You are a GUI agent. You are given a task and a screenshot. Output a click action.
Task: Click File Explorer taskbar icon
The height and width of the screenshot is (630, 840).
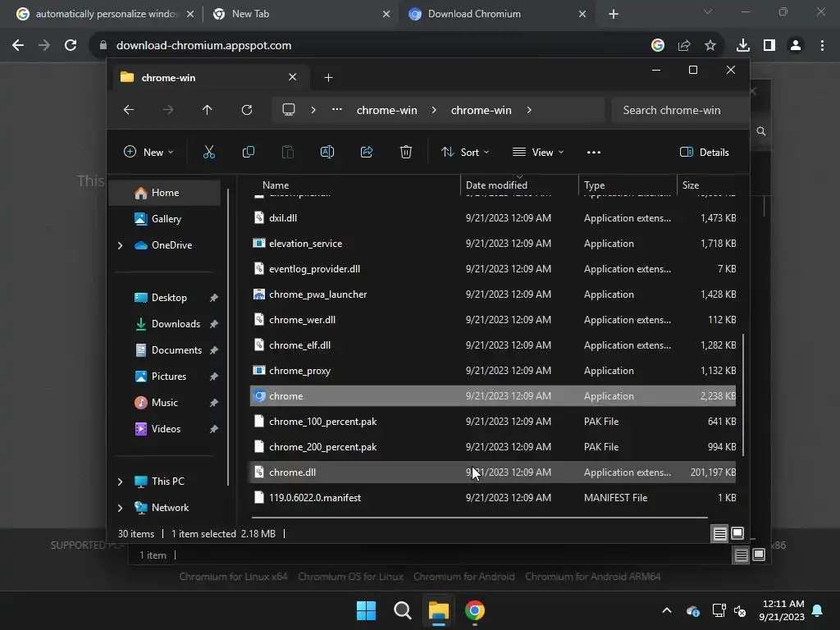point(438,610)
